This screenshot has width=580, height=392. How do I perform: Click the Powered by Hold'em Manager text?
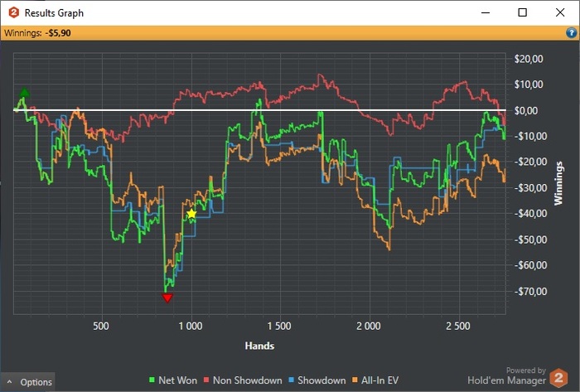point(507,375)
